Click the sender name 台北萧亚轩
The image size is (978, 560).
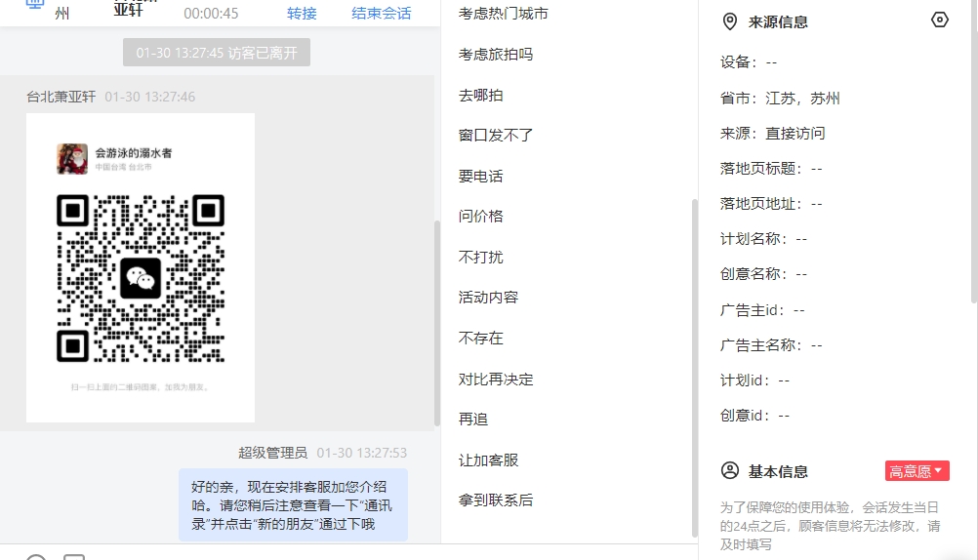(x=61, y=97)
